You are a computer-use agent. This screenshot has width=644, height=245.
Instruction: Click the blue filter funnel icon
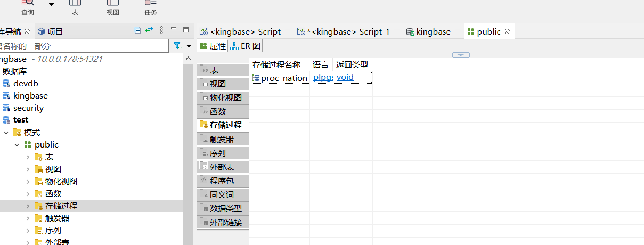[x=178, y=46]
